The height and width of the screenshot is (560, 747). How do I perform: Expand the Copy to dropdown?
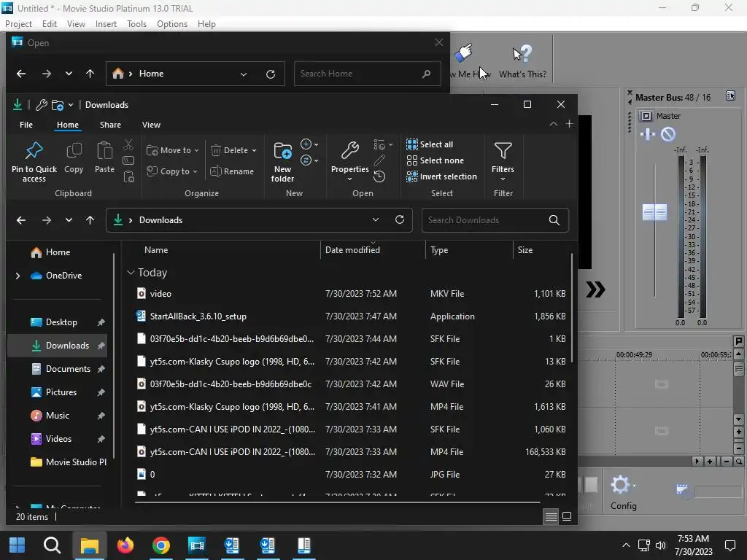pyautogui.click(x=195, y=171)
